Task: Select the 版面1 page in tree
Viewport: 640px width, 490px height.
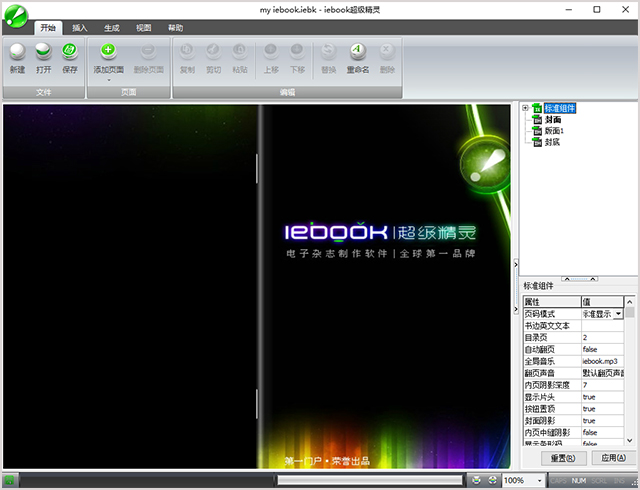Action: 554,131
